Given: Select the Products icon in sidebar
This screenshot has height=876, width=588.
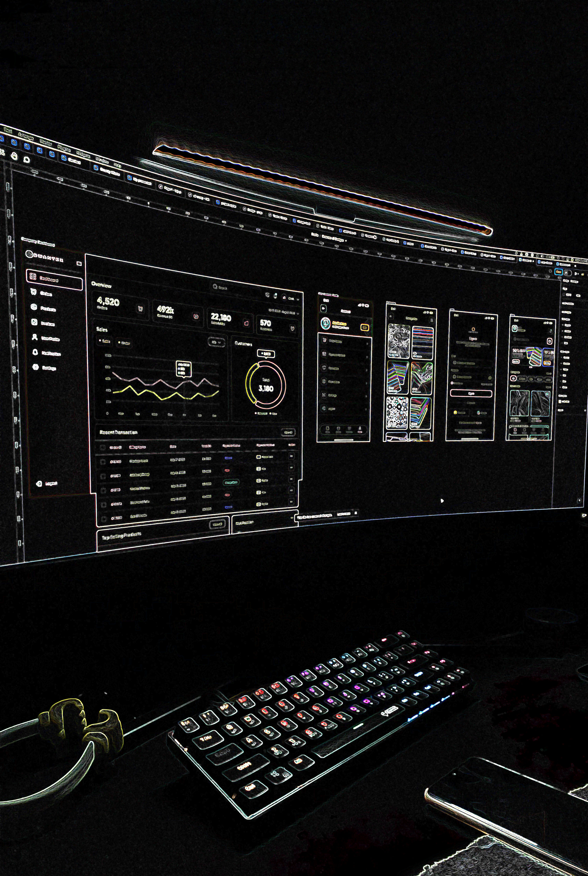Looking at the screenshot, I should (x=34, y=307).
